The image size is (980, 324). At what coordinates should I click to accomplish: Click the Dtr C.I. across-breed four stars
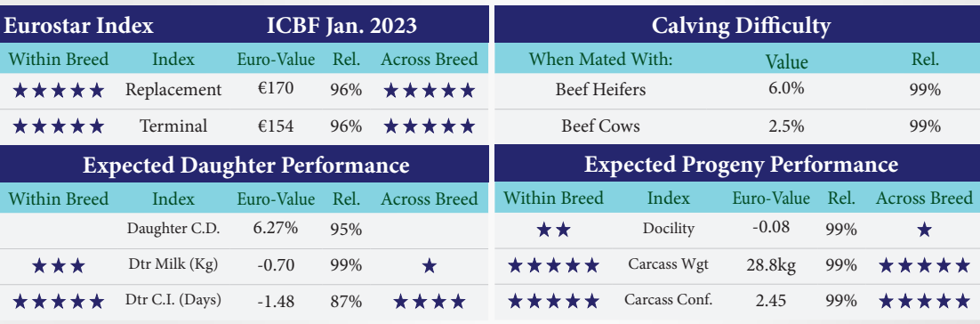tap(429, 302)
